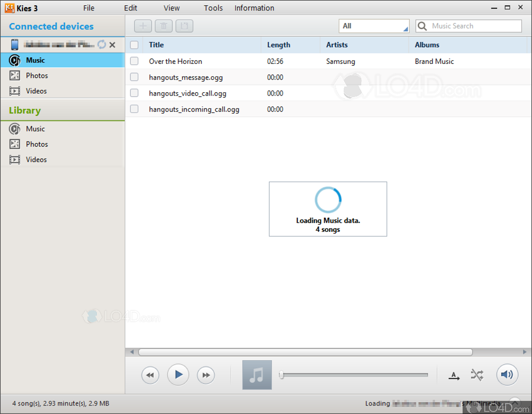Screen dimensions: 532x414
Task: Check the box for hangouts_incoming_call.ogg
Action: click(134, 109)
